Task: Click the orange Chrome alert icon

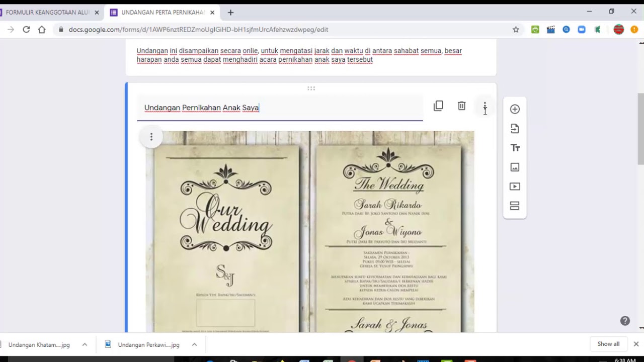Action: point(634,30)
